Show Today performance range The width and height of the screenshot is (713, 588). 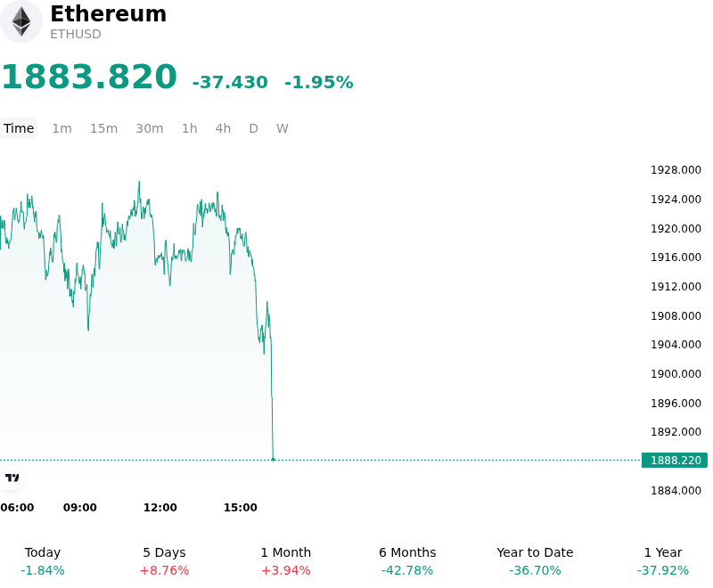43,561
